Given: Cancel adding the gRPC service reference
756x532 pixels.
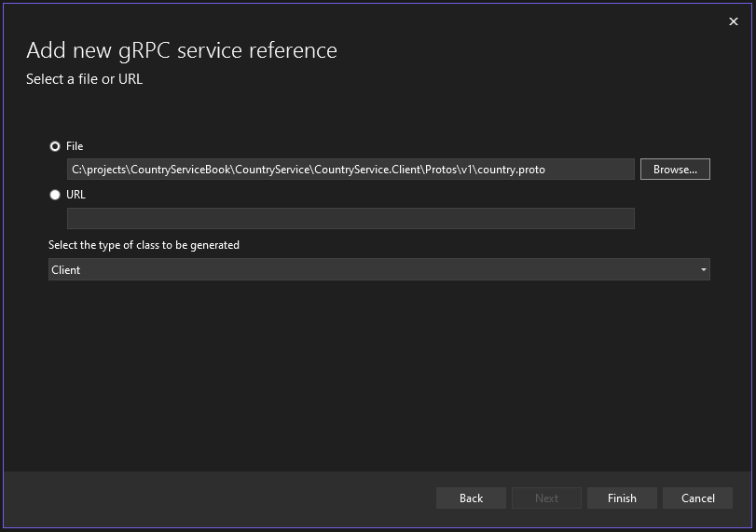Looking at the screenshot, I should pos(697,498).
